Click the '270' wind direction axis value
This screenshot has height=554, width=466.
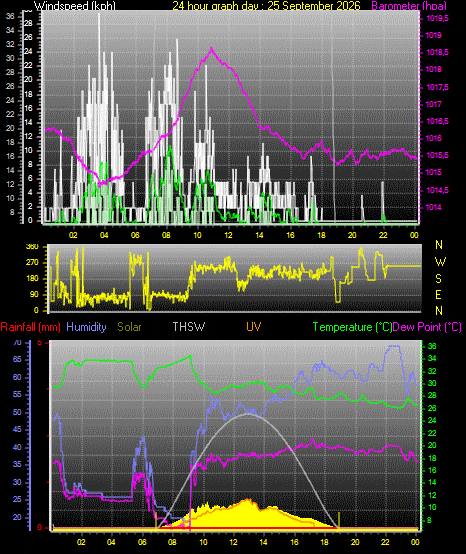[x=32, y=263]
